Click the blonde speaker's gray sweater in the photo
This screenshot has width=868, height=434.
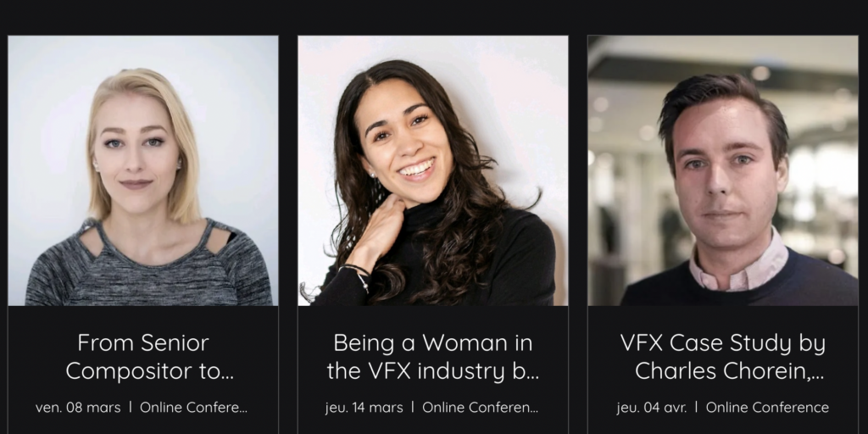(68, 275)
